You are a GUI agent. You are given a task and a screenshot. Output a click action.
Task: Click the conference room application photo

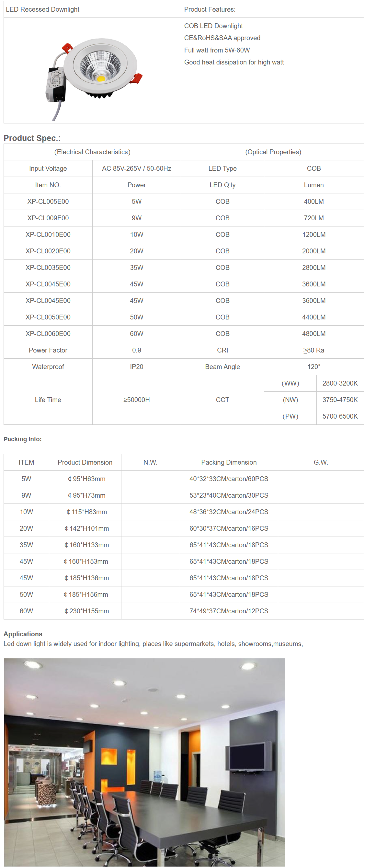point(144,762)
